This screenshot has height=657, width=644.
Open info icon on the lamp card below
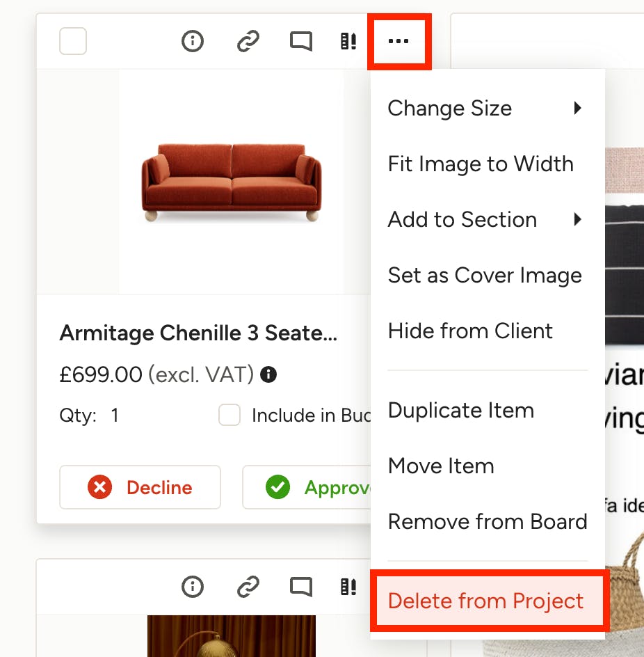[x=193, y=586]
